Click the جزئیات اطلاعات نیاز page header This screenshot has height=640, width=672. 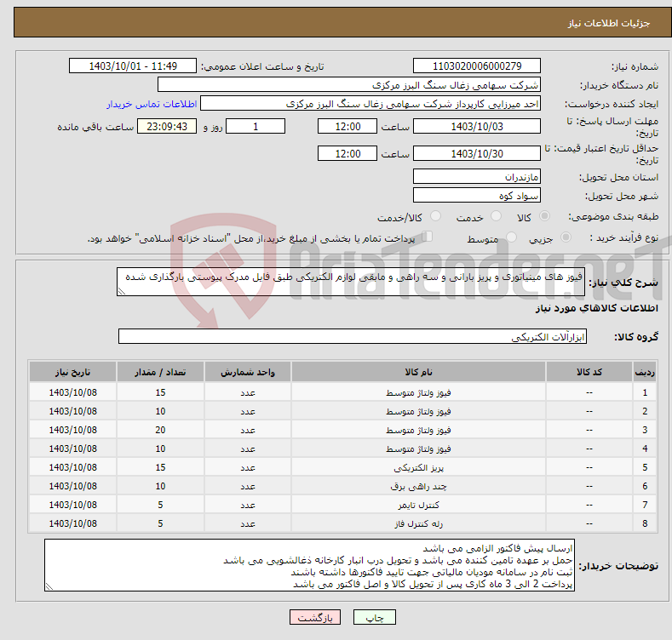click(x=609, y=23)
